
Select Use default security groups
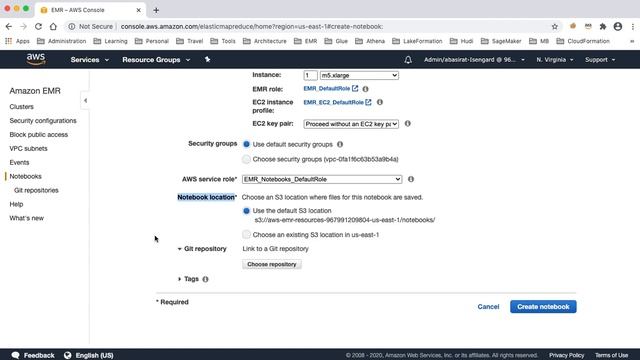point(246,144)
